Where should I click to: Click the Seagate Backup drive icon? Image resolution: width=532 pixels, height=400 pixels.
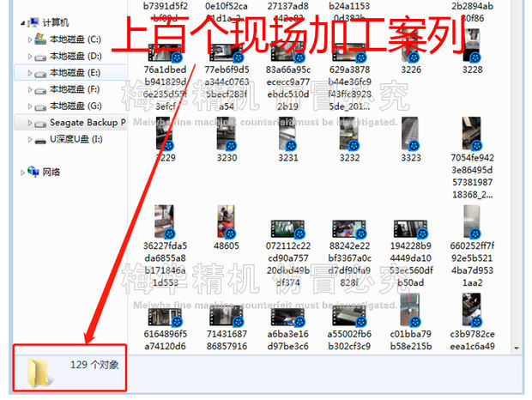pyautogui.click(x=40, y=123)
